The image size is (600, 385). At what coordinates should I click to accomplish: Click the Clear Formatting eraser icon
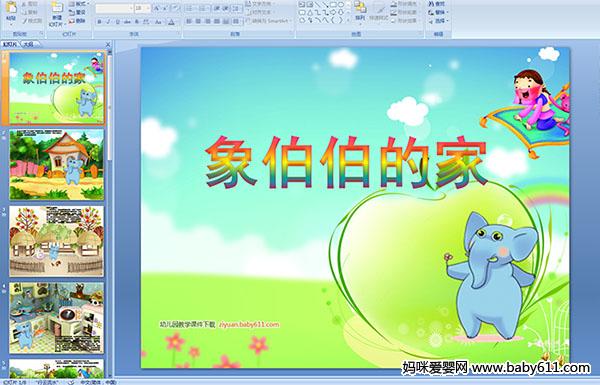click(175, 8)
